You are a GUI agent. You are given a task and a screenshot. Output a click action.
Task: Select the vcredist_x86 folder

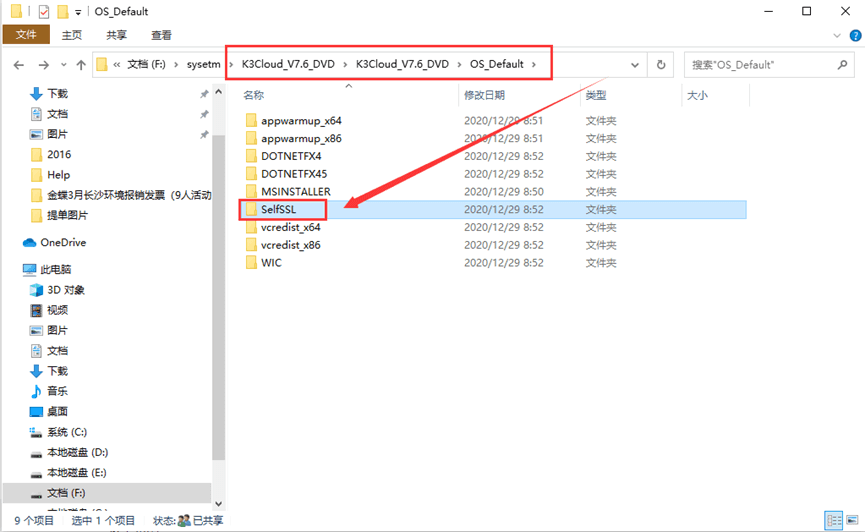[x=291, y=244]
